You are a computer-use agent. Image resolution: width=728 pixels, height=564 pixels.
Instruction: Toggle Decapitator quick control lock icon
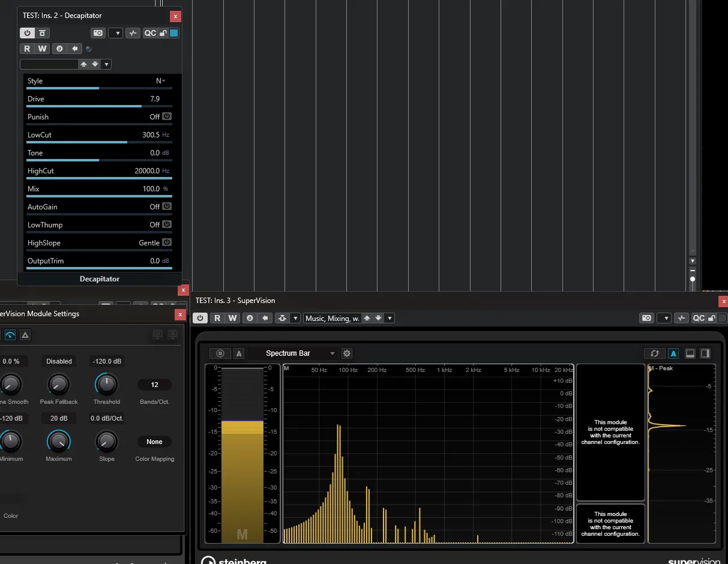coord(163,33)
